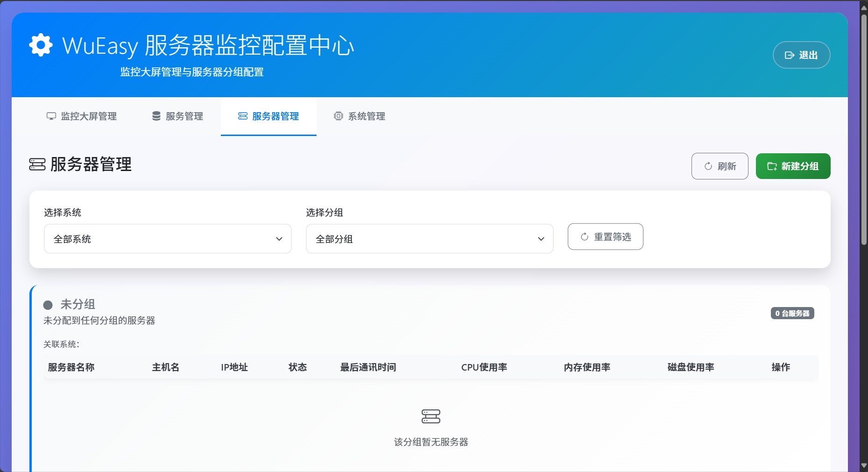Click the 选择分组 label
868x472 pixels.
[325, 213]
